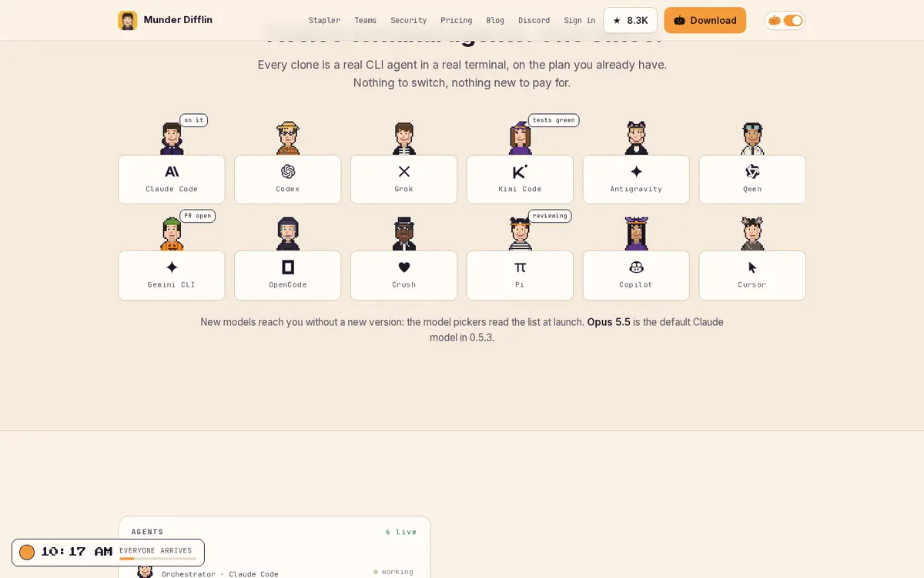Click the 'reviewing' speech bubble
Viewport: 924px width, 578px height.
click(550, 216)
